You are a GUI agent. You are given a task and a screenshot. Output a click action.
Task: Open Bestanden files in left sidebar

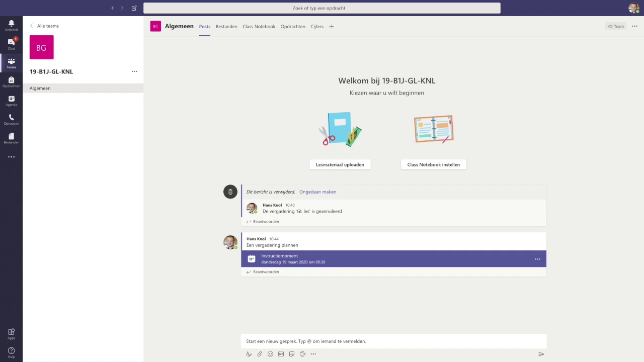tap(11, 138)
